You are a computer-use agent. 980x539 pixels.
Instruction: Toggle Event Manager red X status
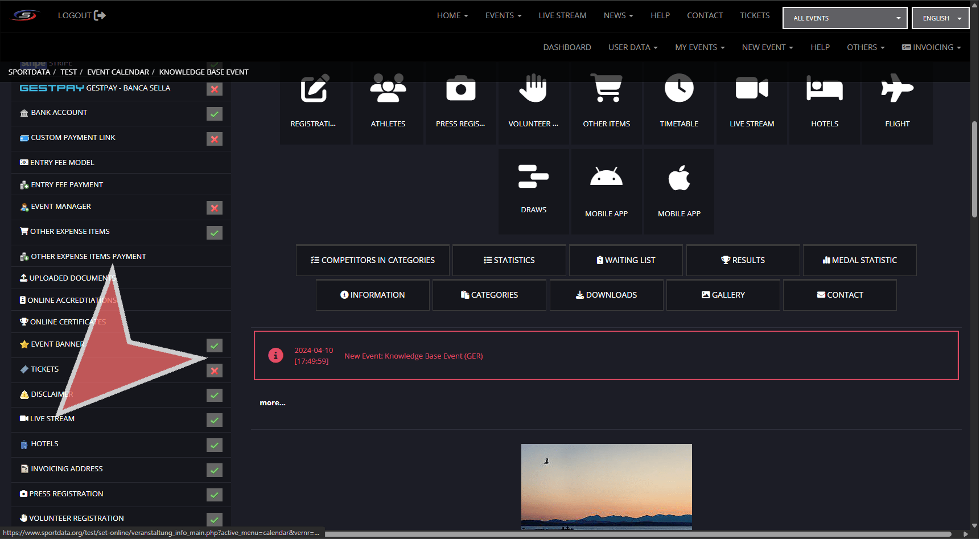coord(215,208)
